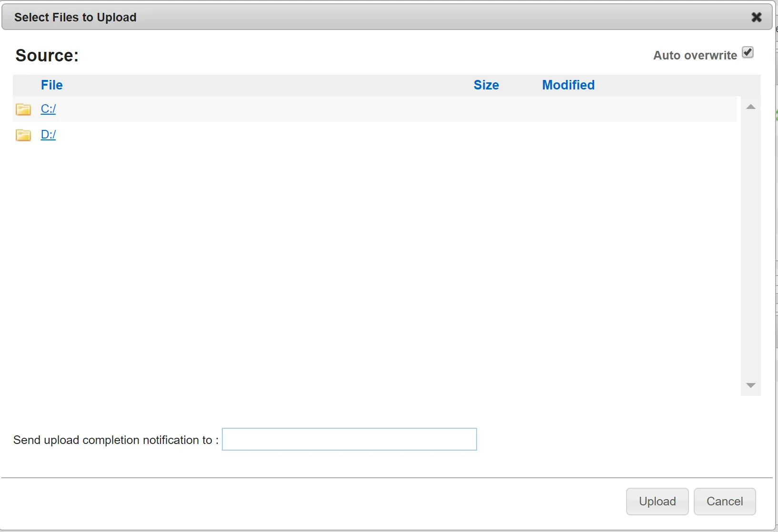The height and width of the screenshot is (532, 778).
Task: Uncheck the Auto overwrite checkbox
Action: tap(748, 52)
